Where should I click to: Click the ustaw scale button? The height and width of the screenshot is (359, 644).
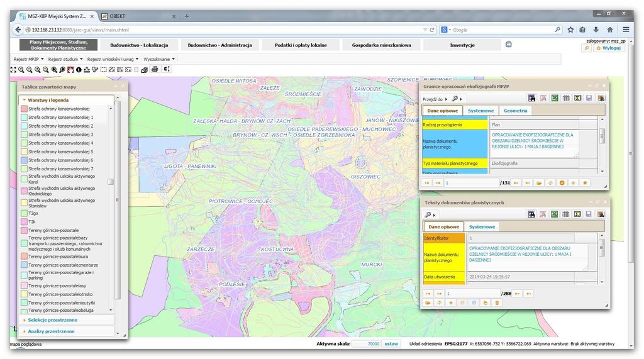tap(391, 344)
